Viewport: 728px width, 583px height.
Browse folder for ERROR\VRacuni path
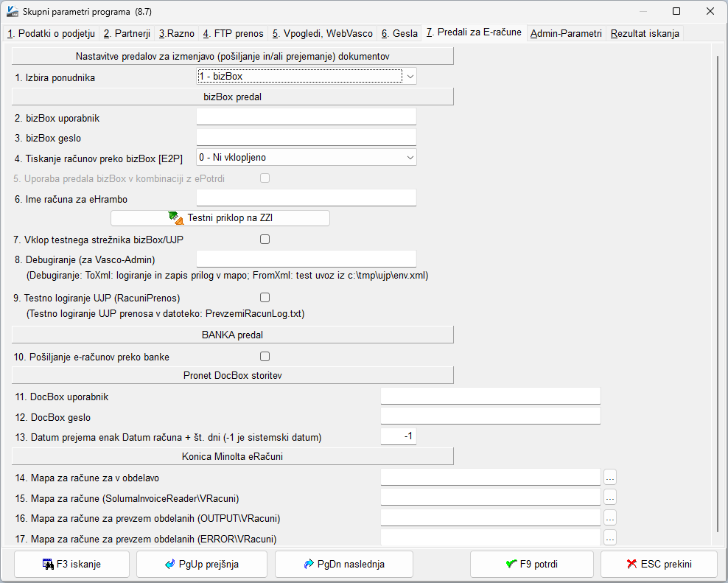click(610, 538)
